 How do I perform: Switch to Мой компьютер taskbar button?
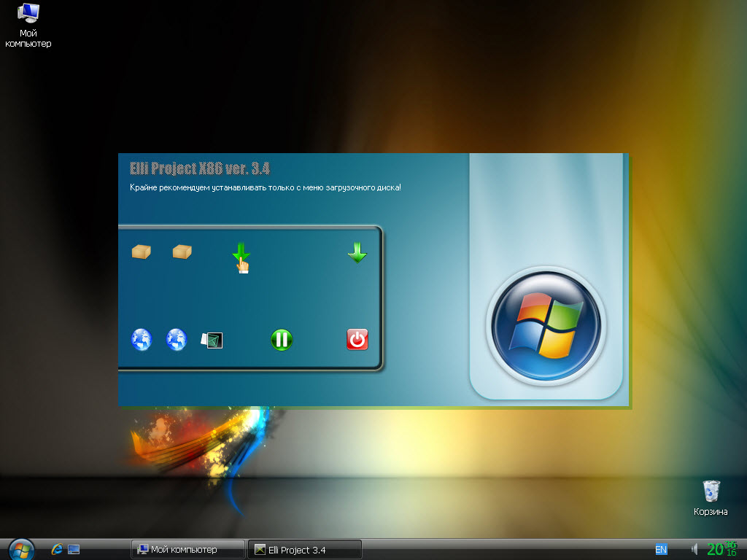pyautogui.click(x=187, y=550)
